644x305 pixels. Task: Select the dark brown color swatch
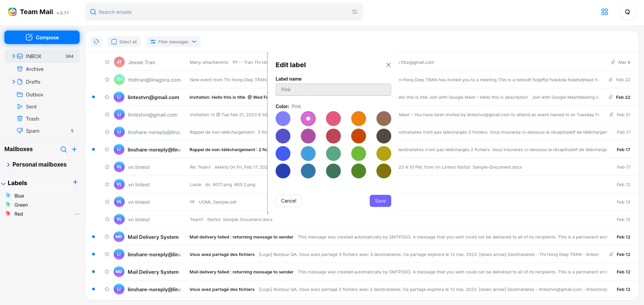tap(384, 136)
